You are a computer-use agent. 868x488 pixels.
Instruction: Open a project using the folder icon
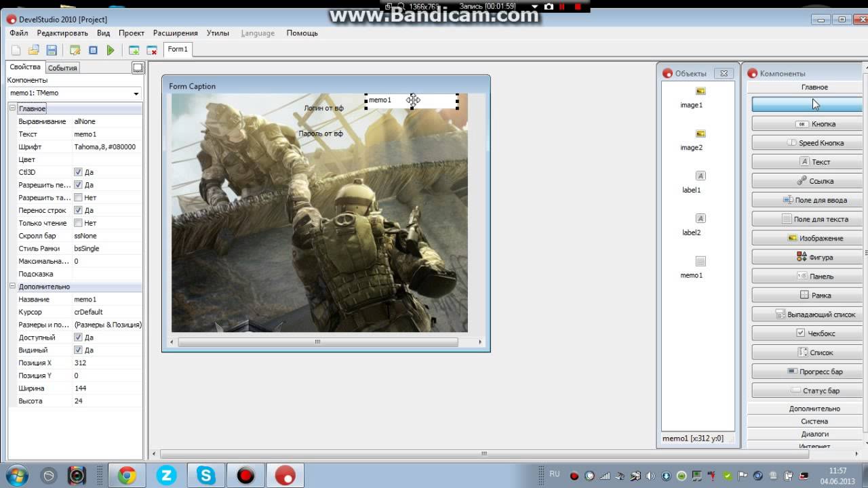pos(33,50)
